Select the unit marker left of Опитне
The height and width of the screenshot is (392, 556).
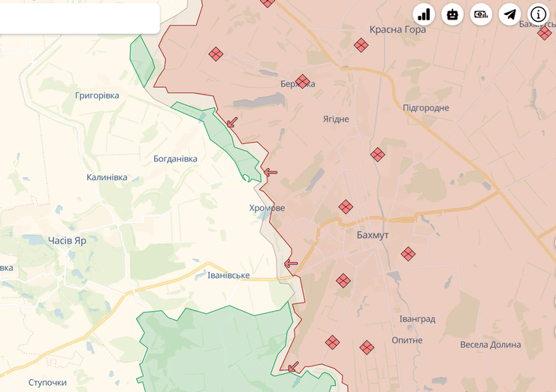(x=367, y=347)
